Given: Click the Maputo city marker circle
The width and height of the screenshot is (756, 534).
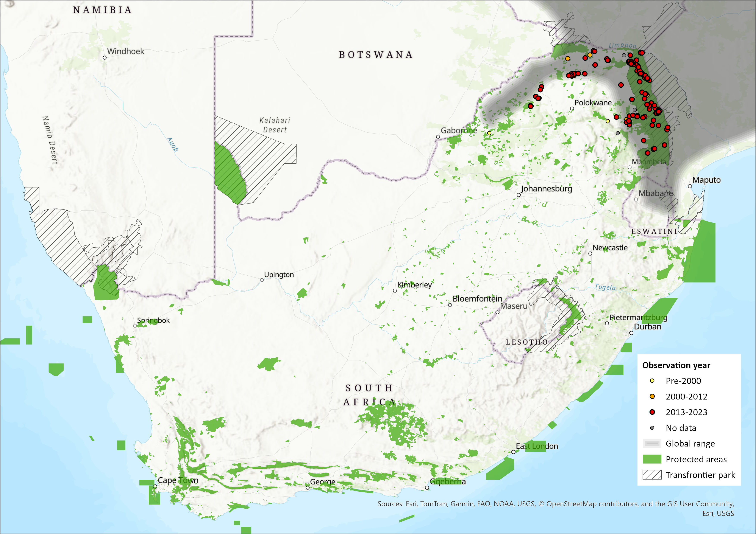Looking at the screenshot, I should pos(690,186).
